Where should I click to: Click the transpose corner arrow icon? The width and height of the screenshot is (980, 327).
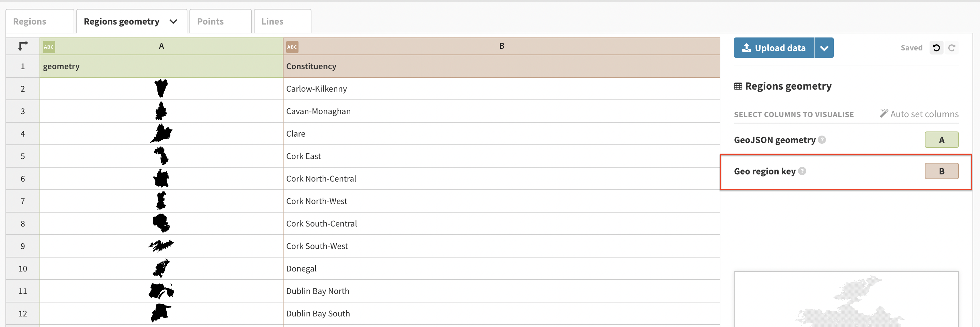point(23,46)
